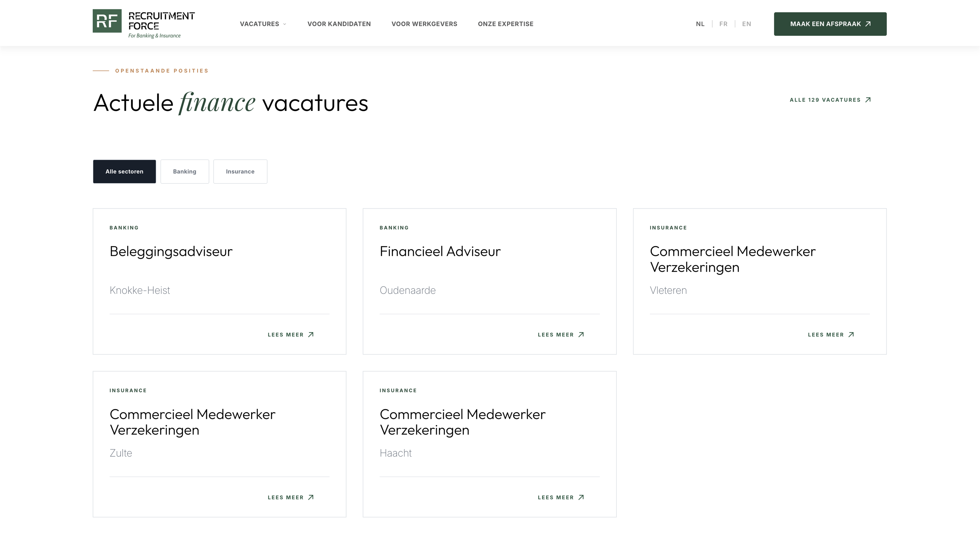Image resolution: width=980 pixels, height=534 pixels.
Task: Filter vacancies by Insurance sector
Action: point(240,171)
